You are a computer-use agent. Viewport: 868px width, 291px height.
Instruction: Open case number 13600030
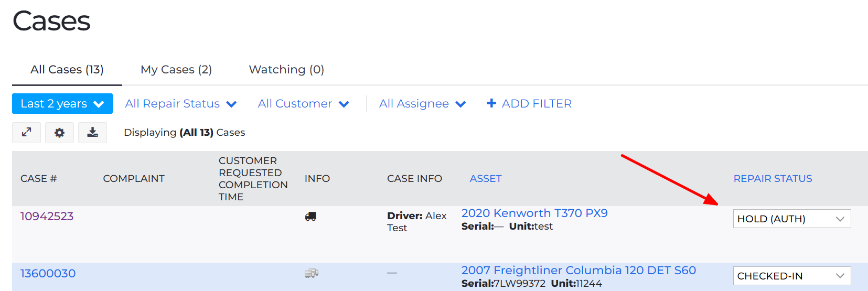[x=48, y=273]
